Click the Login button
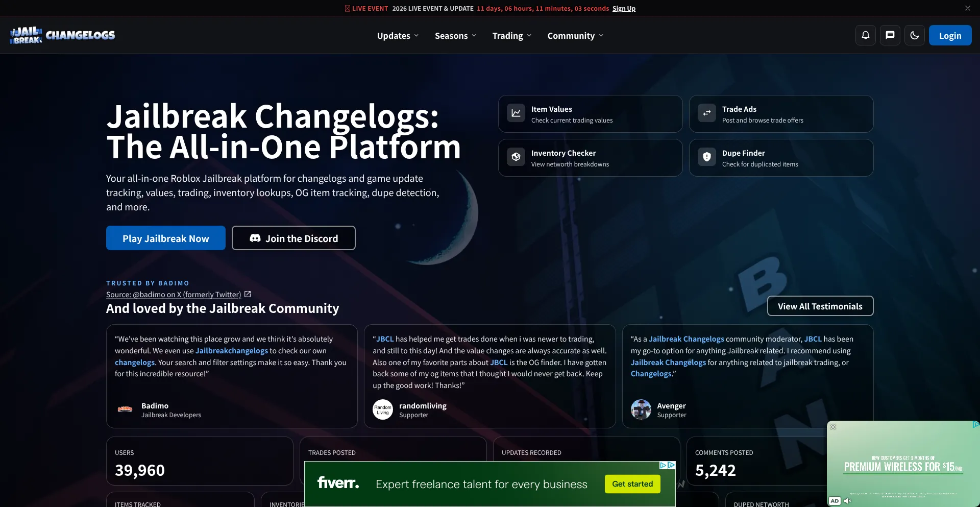The image size is (980, 507). click(x=950, y=35)
